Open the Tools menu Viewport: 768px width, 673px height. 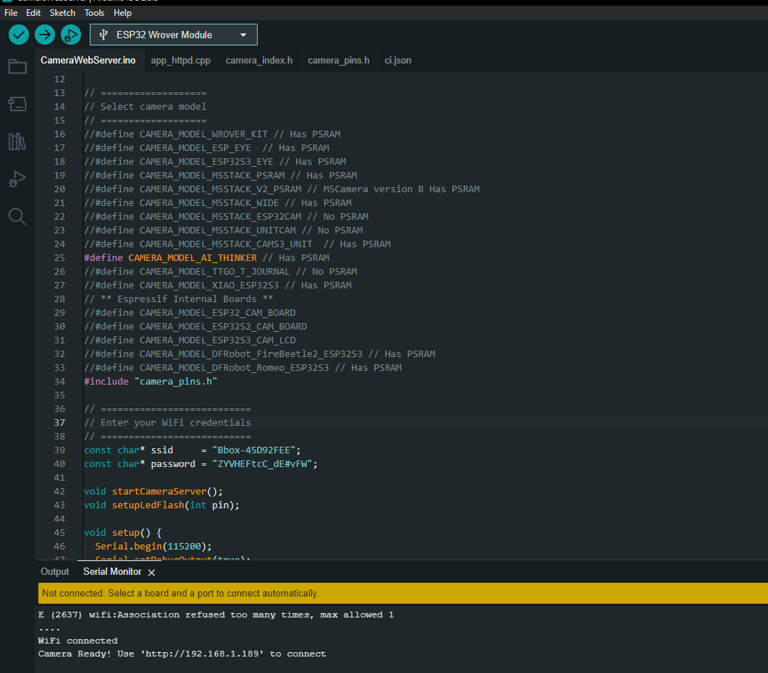(94, 13)
